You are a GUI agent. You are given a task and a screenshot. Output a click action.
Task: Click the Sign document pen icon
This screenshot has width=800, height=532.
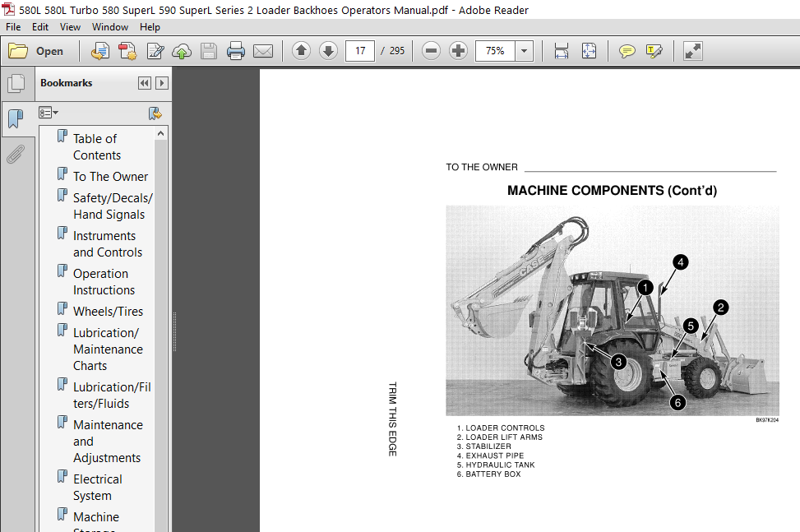[x=155, y=51]
